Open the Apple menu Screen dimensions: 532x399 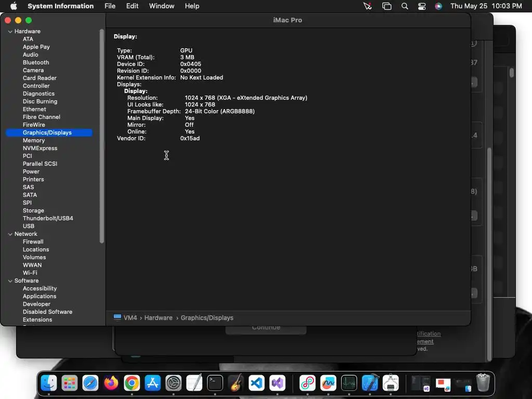point(14,6)
